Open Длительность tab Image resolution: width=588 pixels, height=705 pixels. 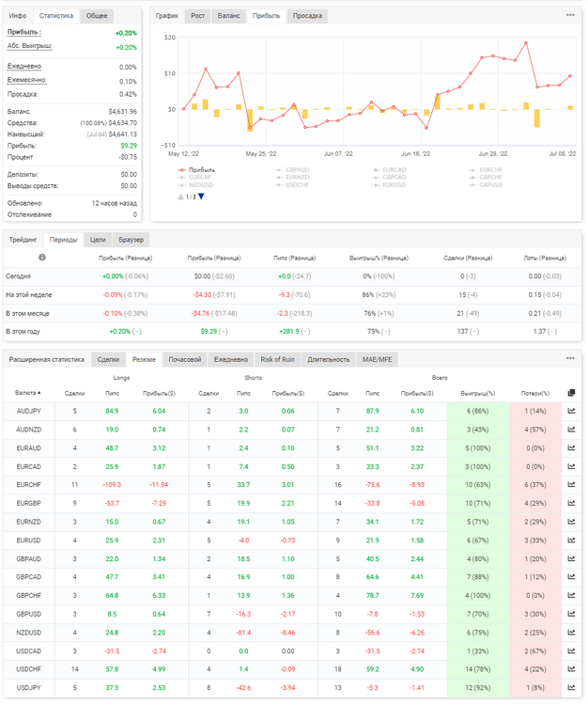click(329, 359)
